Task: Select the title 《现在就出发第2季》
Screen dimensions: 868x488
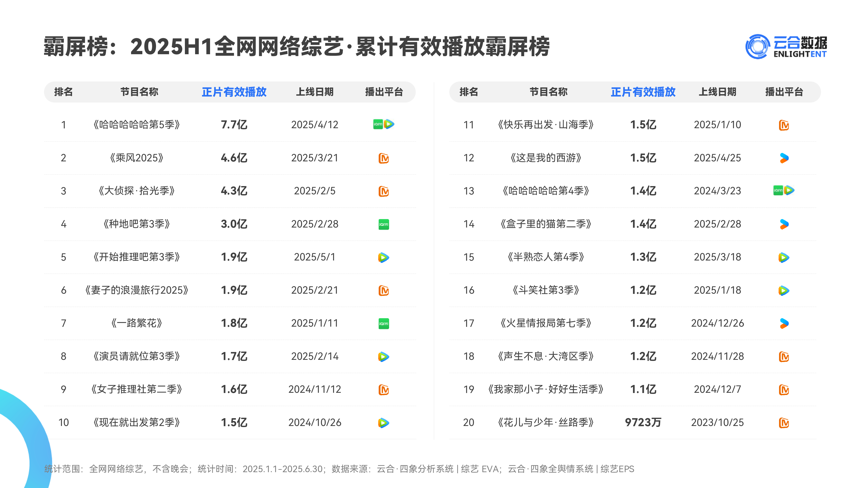Action: (x=136, y=422)
